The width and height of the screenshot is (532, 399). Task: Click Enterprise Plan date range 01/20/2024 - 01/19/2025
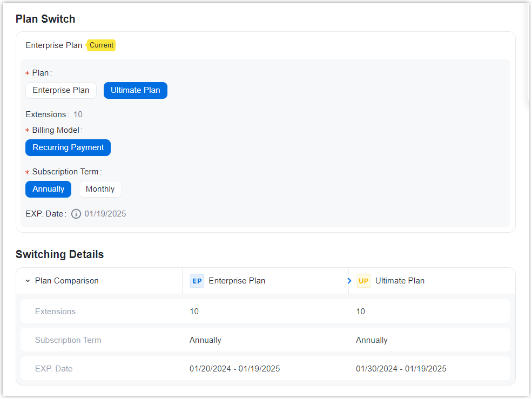click(234, 369)
